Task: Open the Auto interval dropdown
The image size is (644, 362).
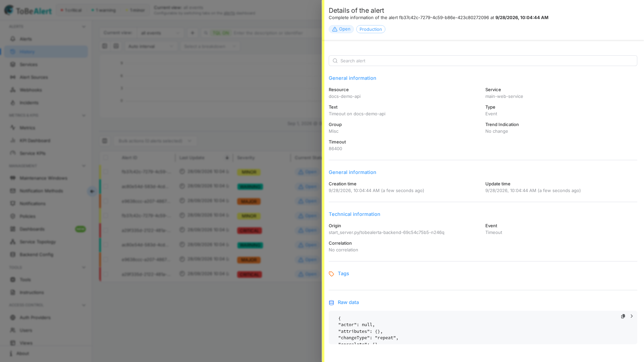Action: (x=151, y=46)
